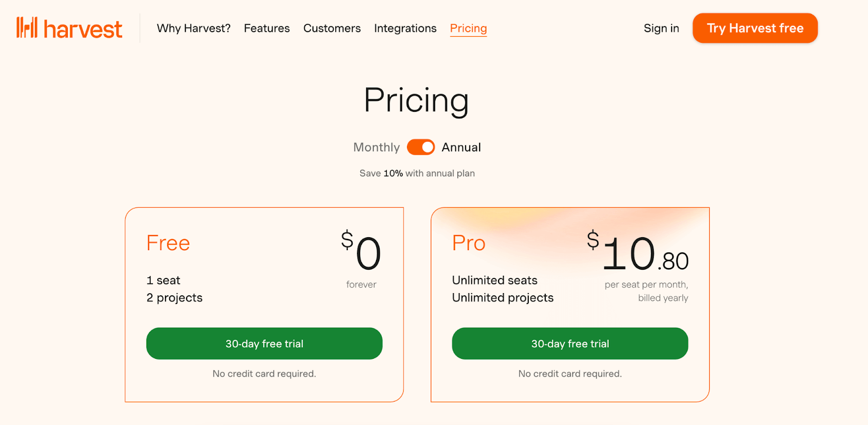
Task: Click the Sign in link
Action: point(661,28)
